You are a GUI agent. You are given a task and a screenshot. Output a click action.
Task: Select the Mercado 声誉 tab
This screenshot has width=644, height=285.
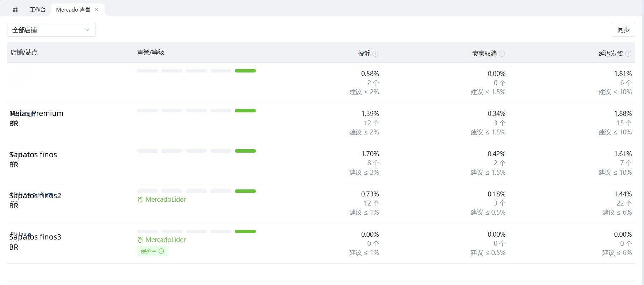73,10
